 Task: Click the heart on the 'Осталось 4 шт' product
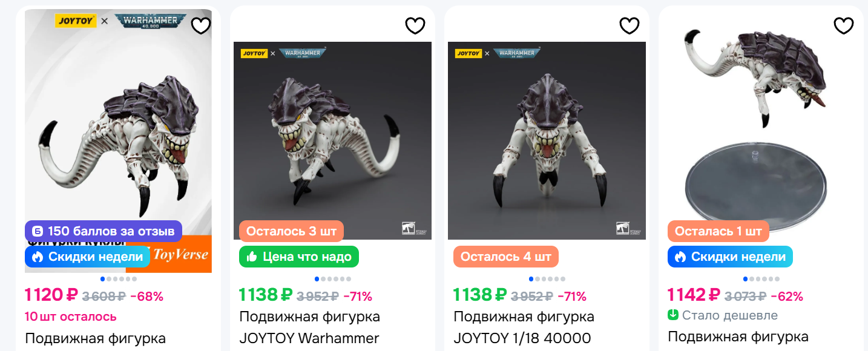(630, 25)
